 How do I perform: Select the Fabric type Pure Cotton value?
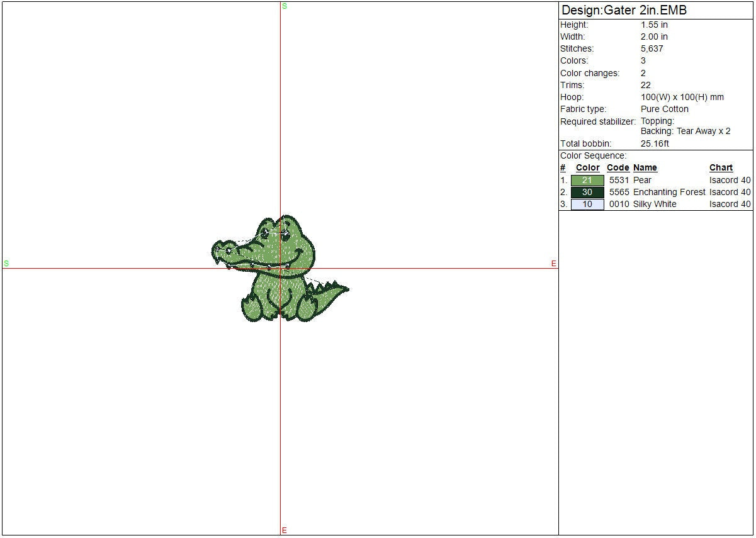coord(664,109)
